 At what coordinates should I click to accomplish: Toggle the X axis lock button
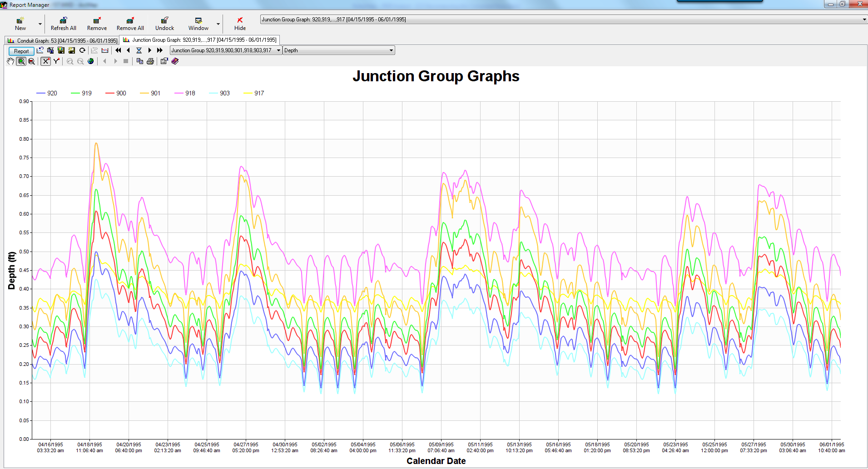coord(45,61)
